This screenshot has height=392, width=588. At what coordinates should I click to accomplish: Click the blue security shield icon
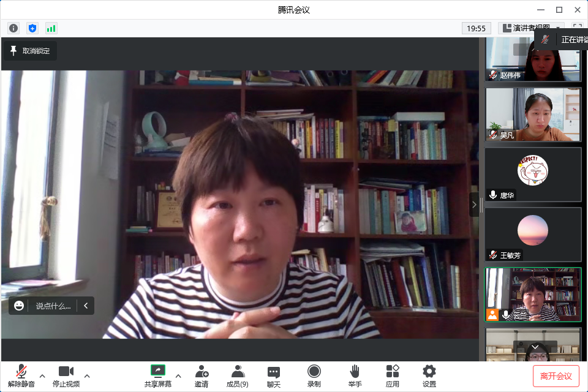click(32, 28)
